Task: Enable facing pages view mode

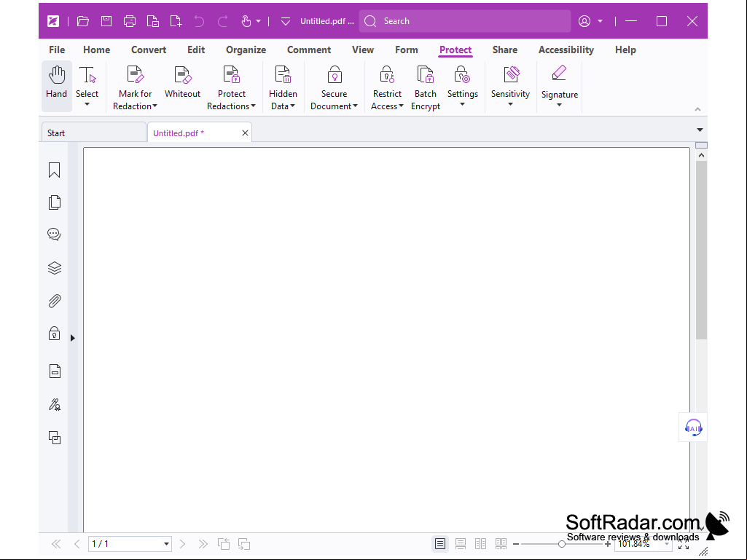Action: coord(481,544)
